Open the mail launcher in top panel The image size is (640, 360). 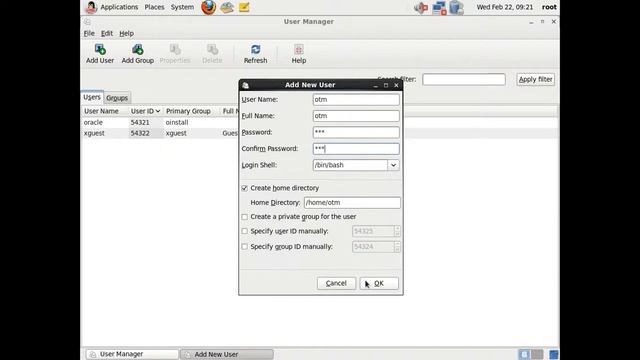pos(227,7)
